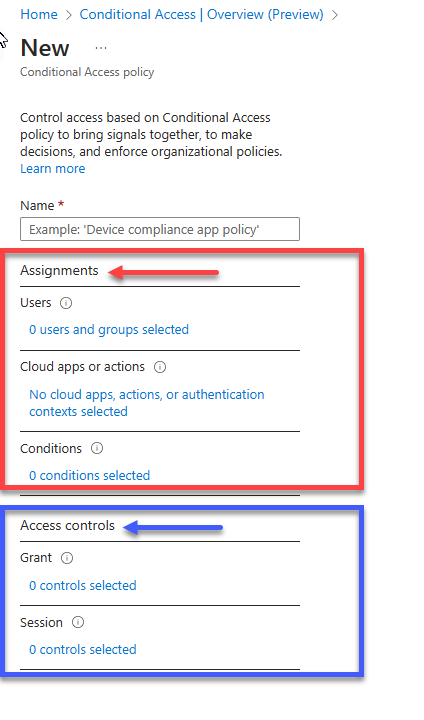The image size is (424, 720).
Task: Open 0 controls selected under Grant
Action: [83, 585]
